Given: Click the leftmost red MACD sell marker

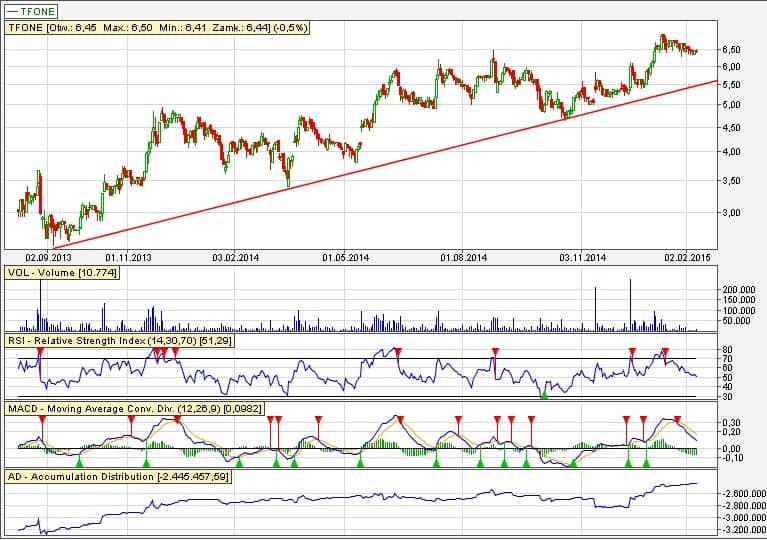Looking at the screenshot, I should pyautogui.click(x=42, y=421).
